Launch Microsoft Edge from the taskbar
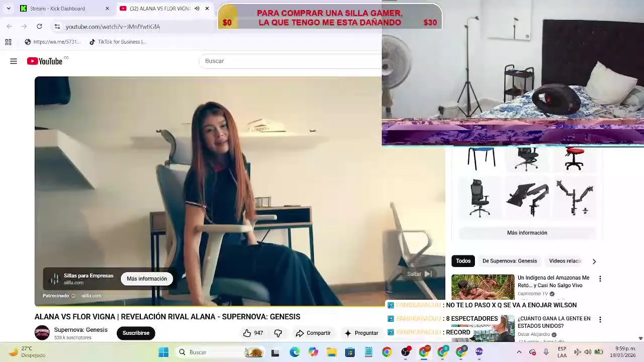644x362 pixels. pos(294,352)
